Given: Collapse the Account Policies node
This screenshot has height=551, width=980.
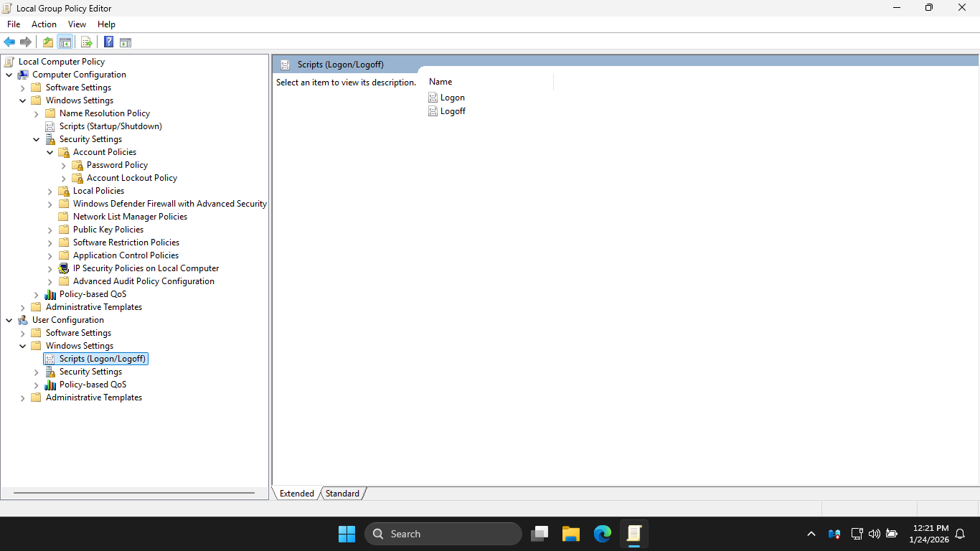Looking at the screenshot, I should click(x=50, y=153).
